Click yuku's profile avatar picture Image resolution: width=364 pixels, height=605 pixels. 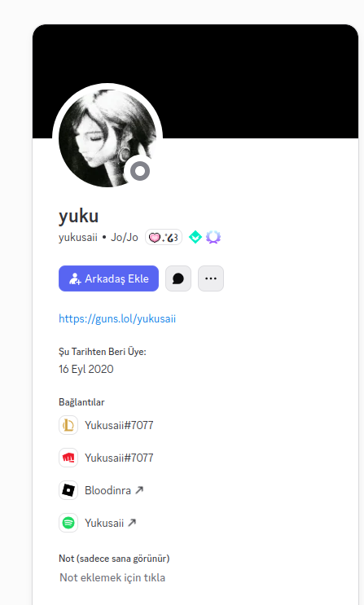(x=107, y=138)
